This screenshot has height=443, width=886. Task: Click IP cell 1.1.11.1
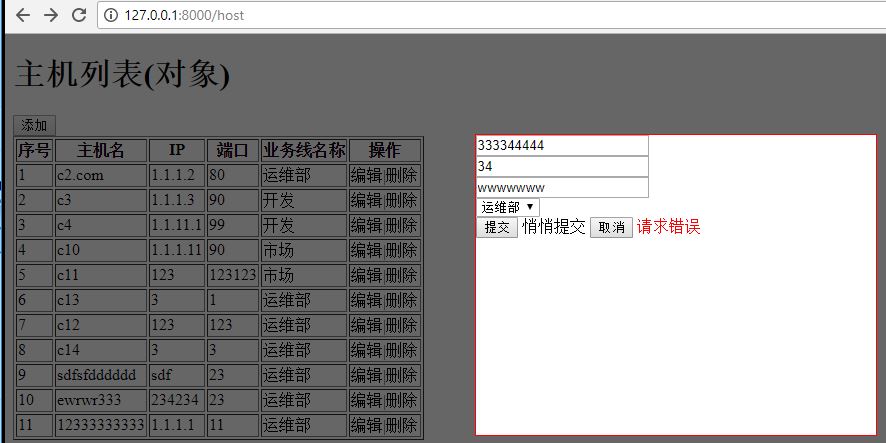click(x=177, y=225)
